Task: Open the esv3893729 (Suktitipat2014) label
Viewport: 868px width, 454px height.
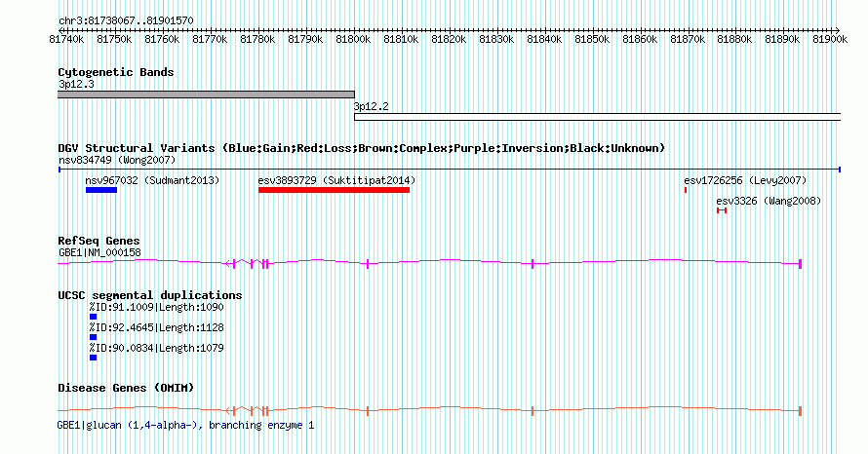Action: [336, 180]
